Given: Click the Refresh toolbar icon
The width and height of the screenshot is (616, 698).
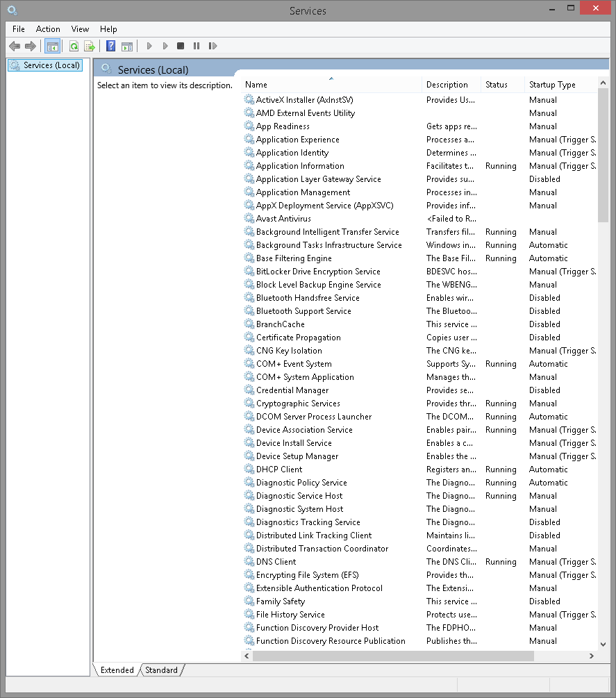Looking at the screenshot, I should [x=74, y=46].
